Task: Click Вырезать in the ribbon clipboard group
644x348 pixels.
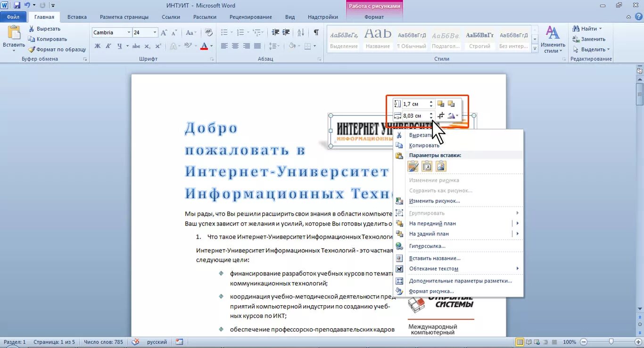Action: (x=44, y=29)
